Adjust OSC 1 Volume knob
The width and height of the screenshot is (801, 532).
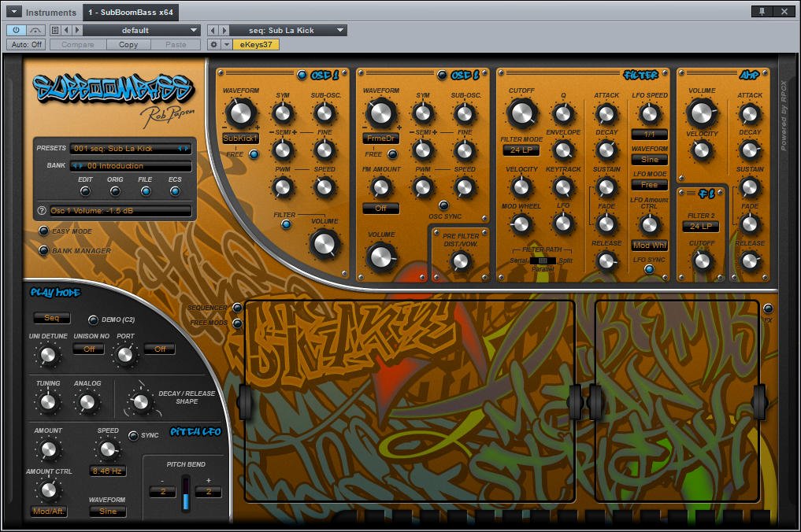click(324, 243)
